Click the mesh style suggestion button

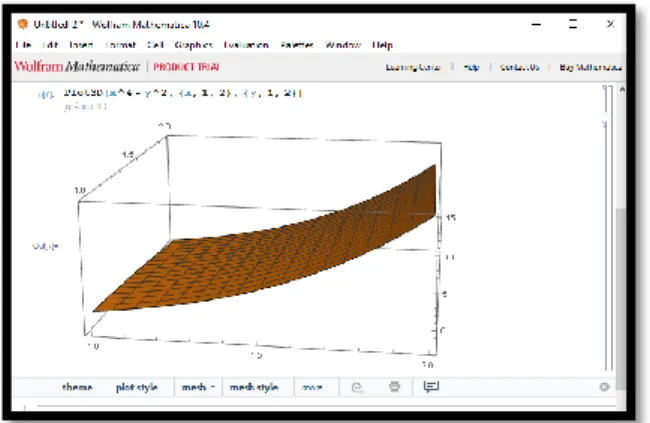coord(254,387)
